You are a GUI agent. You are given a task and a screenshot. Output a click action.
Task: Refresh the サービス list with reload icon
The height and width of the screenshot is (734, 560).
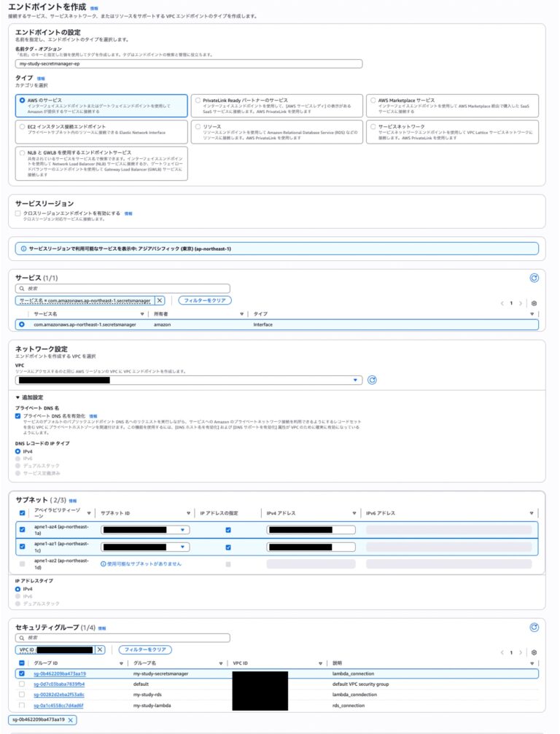534,278
